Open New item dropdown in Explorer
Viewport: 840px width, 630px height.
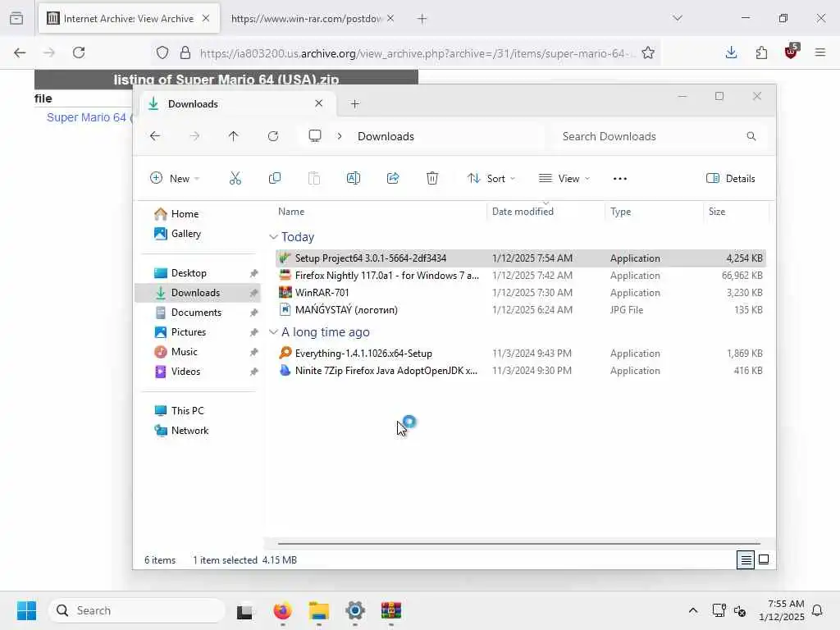point(175,178)
